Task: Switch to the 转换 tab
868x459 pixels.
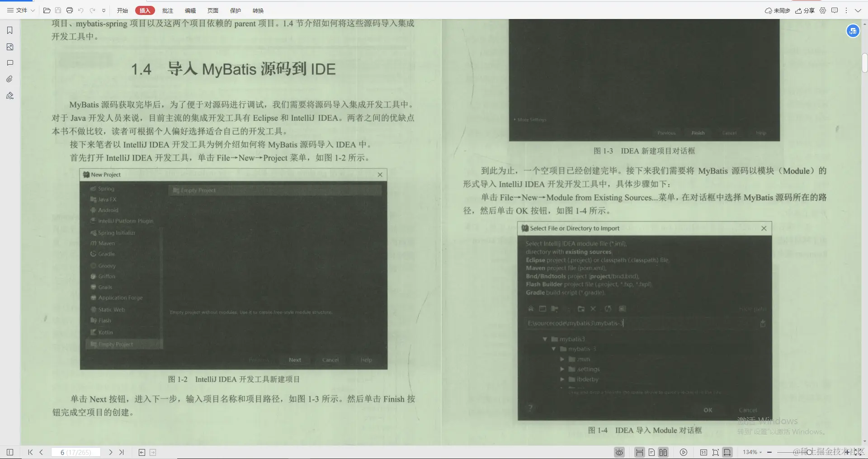Action: (258, 10)
